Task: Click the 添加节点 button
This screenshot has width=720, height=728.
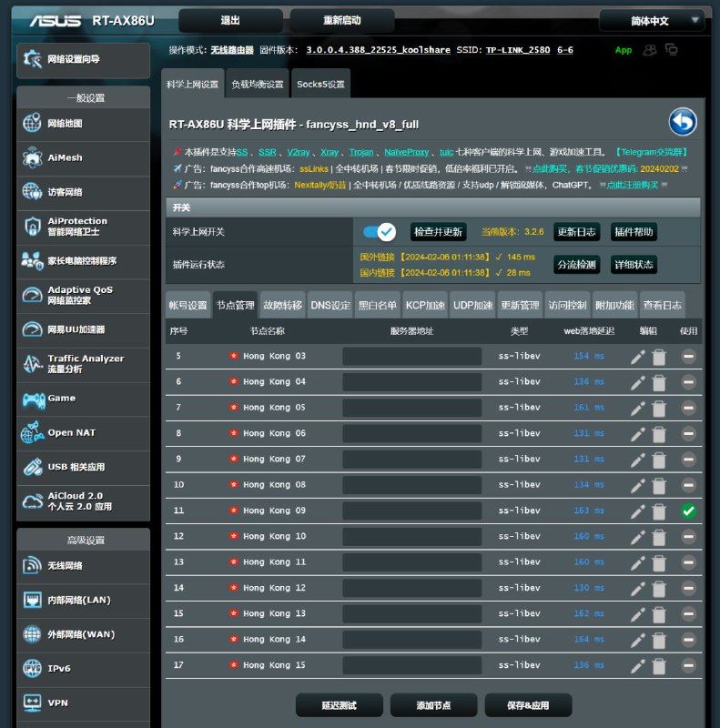Action: tap(433, 705)
